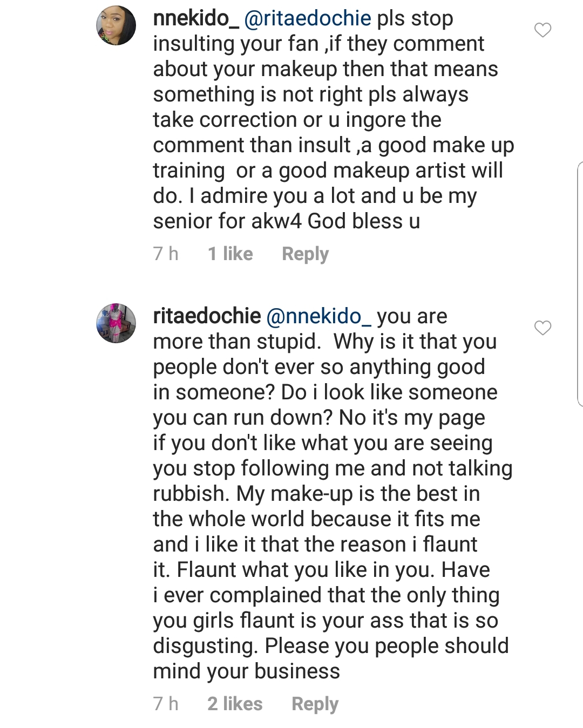
Task: Tap the bold ritaedochie username
Action: click(207, 316)
